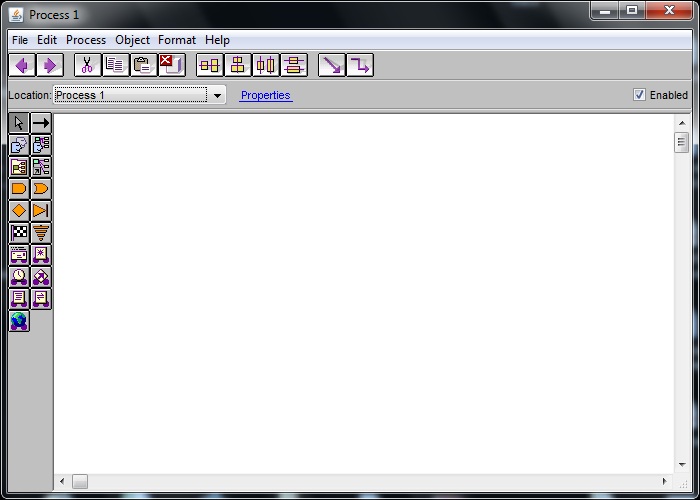Viewport: 700px width, 500px height.
Task: Pick the globe web cart tool
Action: pyautogui.click(x=19, y=321)
